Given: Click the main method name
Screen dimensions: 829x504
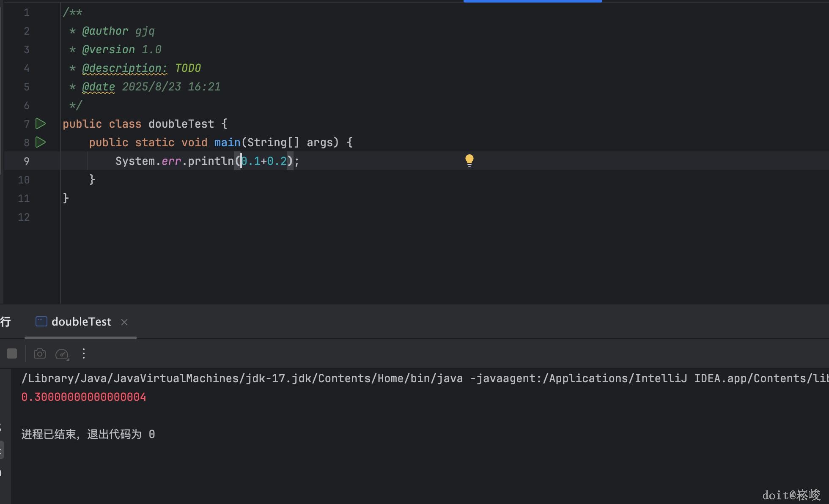Looking at the screenshot, I should (227, 142).
